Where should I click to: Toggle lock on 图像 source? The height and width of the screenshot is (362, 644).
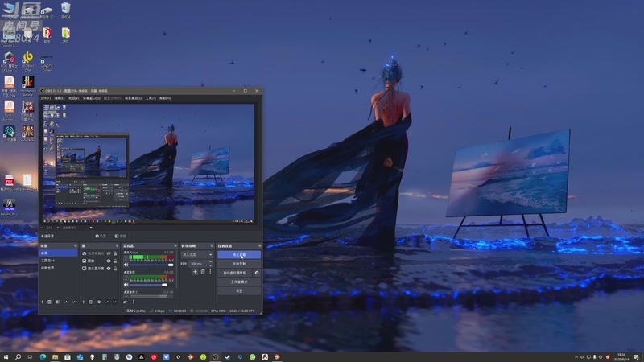click(x=115, y=261)
